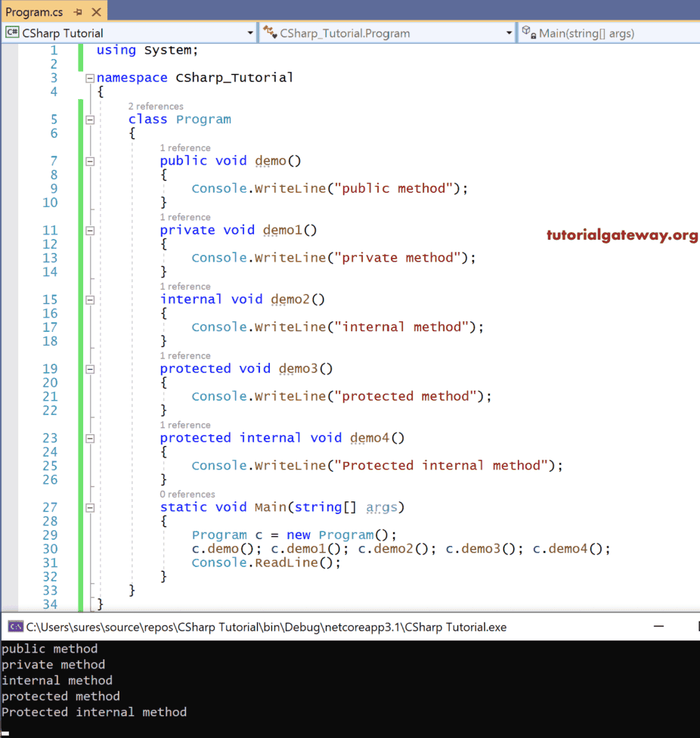Click the C# project icon in navigation bar
Image resolution: width=700 pixels, height=738 pixels.
[x=12, y=33]
